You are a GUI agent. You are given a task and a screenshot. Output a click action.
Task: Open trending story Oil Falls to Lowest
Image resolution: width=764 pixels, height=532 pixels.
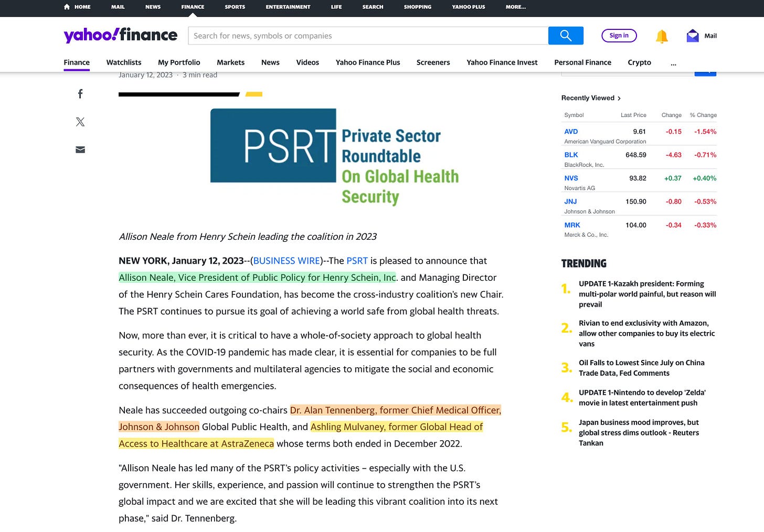coord(642,368)
